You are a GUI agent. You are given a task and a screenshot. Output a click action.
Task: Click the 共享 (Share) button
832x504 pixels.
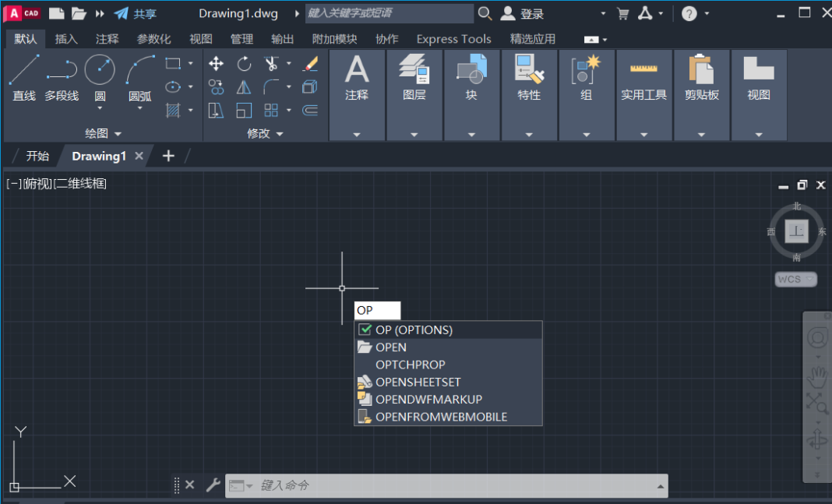click(x=136, y=13)
